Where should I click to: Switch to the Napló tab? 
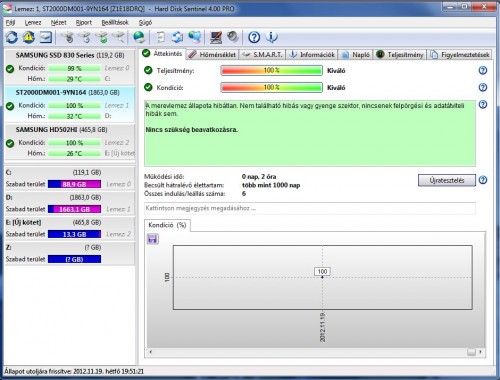click(356, 55)
